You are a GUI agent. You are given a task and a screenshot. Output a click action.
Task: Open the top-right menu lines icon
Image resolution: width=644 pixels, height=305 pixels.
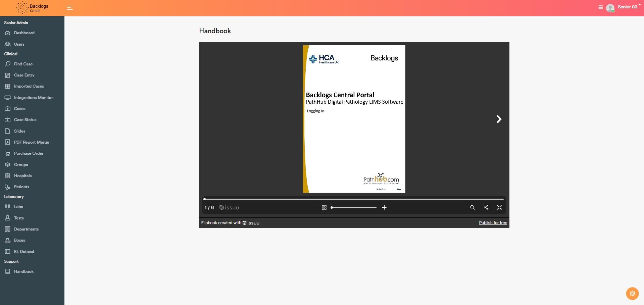601,7
